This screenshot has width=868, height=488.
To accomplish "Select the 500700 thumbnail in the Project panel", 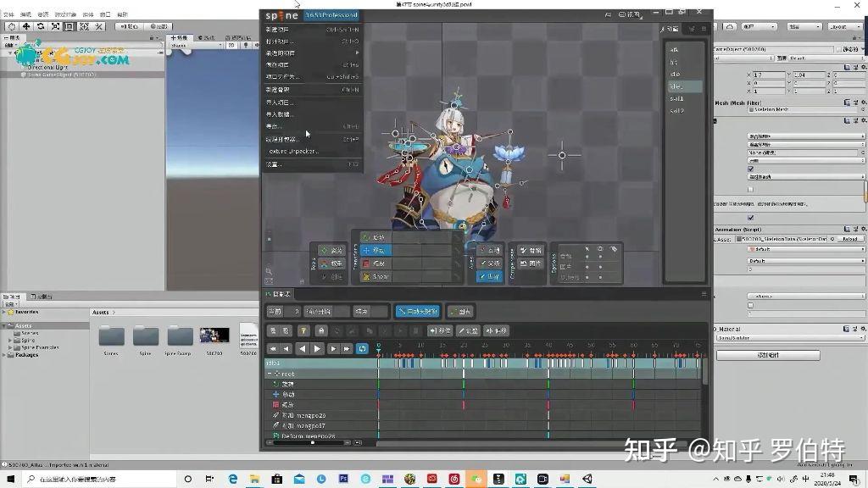I will pos(213,337).
